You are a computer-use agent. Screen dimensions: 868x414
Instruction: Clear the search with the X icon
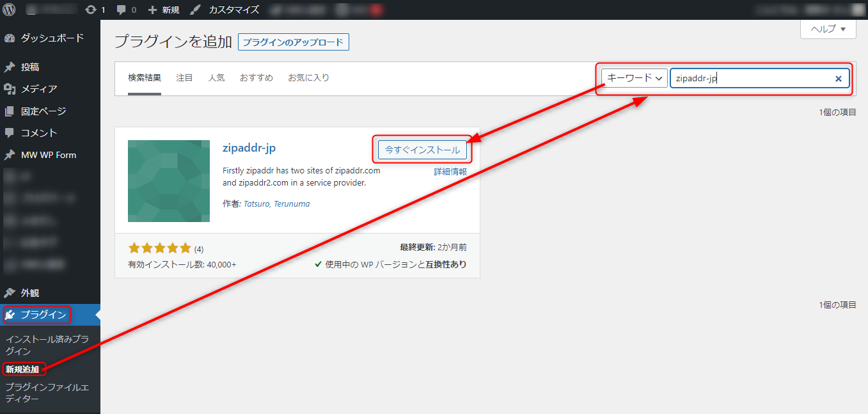(839, 78)
